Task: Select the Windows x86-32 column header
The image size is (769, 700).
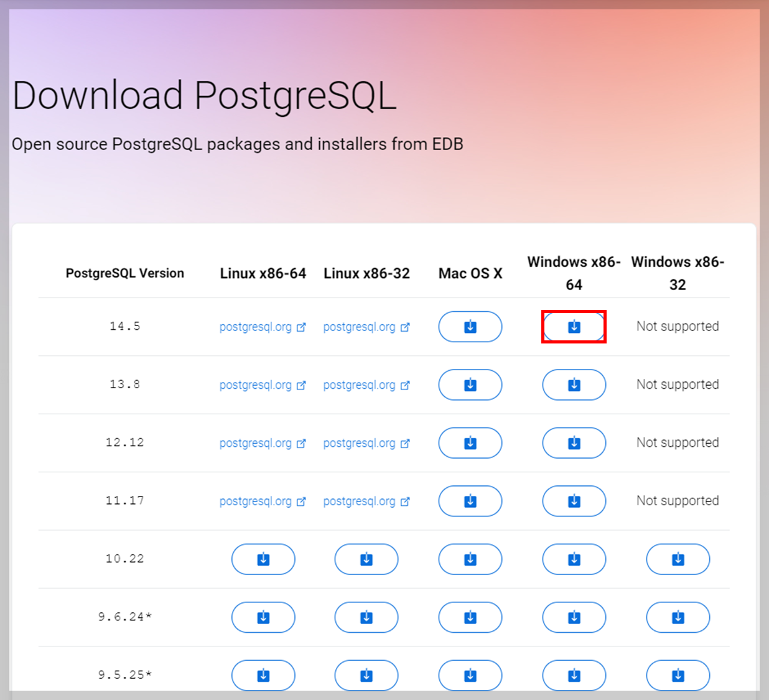Action: pos(678,273)
